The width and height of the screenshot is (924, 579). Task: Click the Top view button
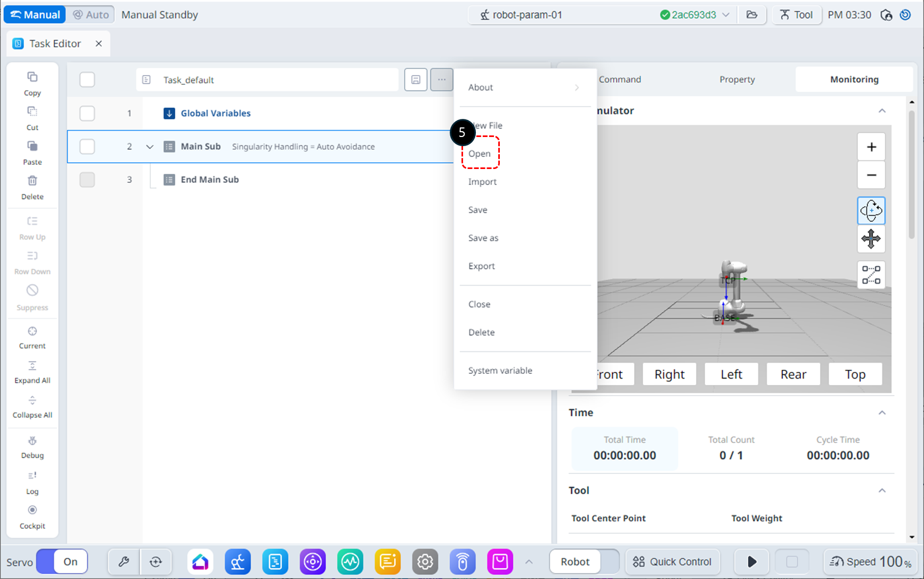[x=855, y=374]
